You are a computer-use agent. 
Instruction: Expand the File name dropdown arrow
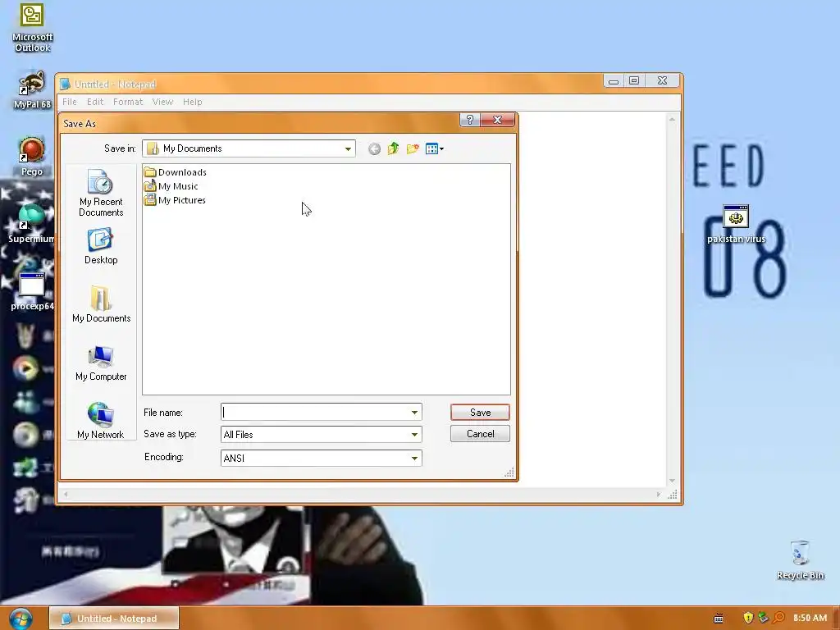pos(414,412)
